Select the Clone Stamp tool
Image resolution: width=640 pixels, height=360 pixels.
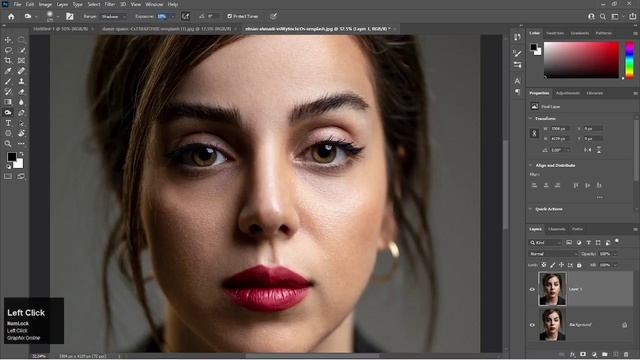[x=21, y=81]
